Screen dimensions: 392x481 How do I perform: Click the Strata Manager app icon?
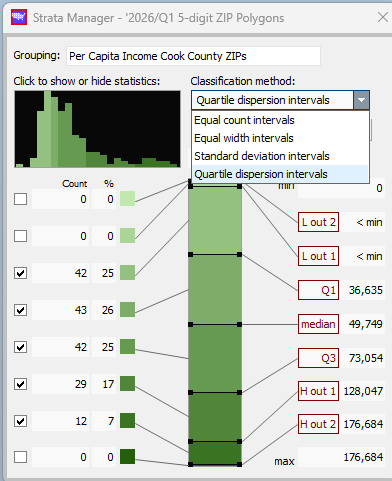coord(19,17)
